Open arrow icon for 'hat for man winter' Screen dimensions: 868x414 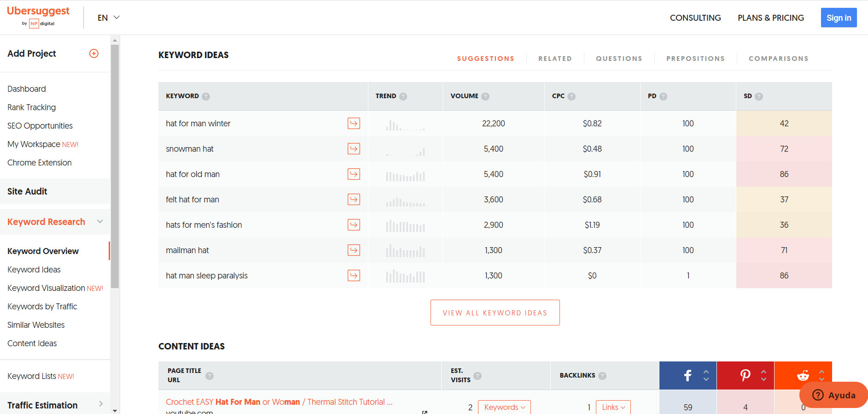354,124
